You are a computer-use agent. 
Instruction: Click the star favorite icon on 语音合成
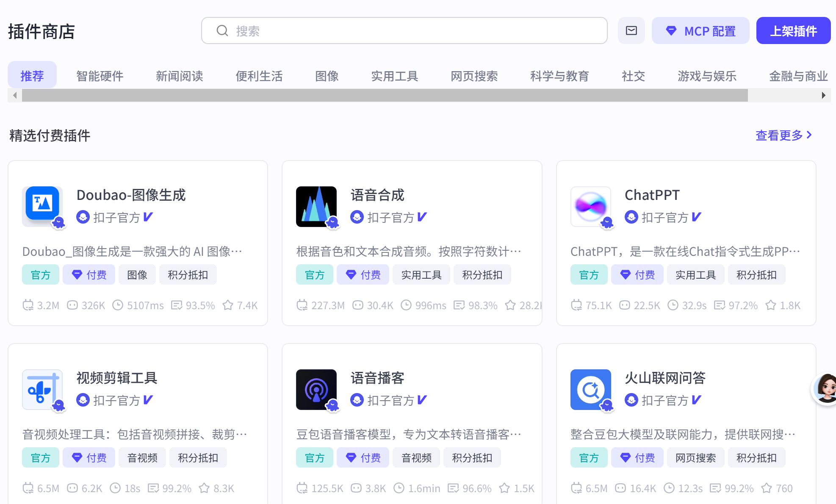pos(510,305)
